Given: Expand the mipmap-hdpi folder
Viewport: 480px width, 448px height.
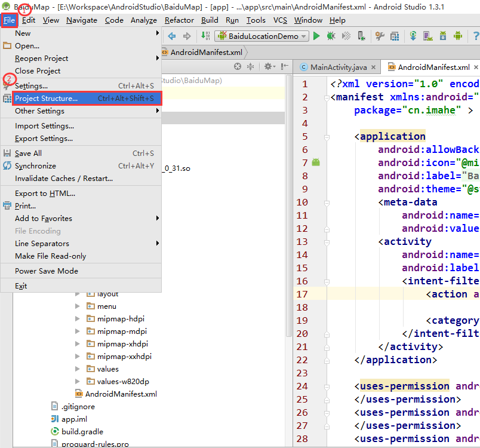Looking at the screenshot, I should 78,319.
